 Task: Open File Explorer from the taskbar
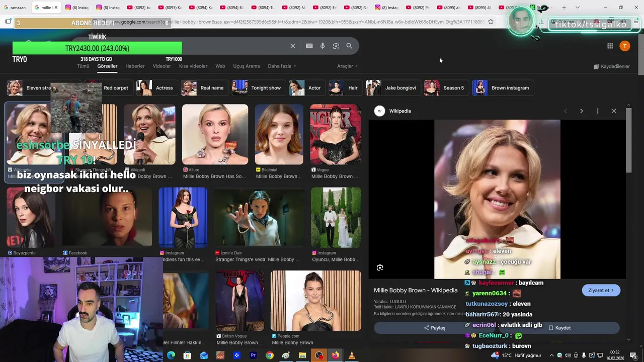[302, 355]
